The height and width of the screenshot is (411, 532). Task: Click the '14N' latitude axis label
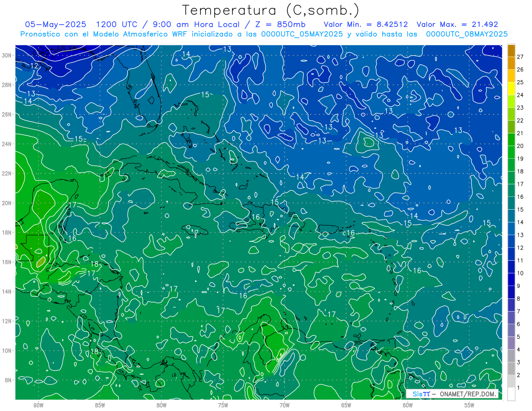[x=7, y=292]
